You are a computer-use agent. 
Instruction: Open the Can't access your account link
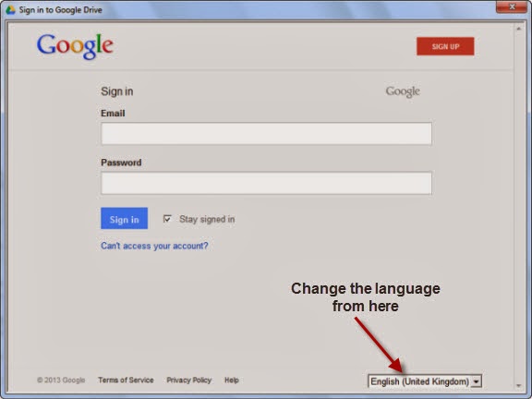pos(154,246)
